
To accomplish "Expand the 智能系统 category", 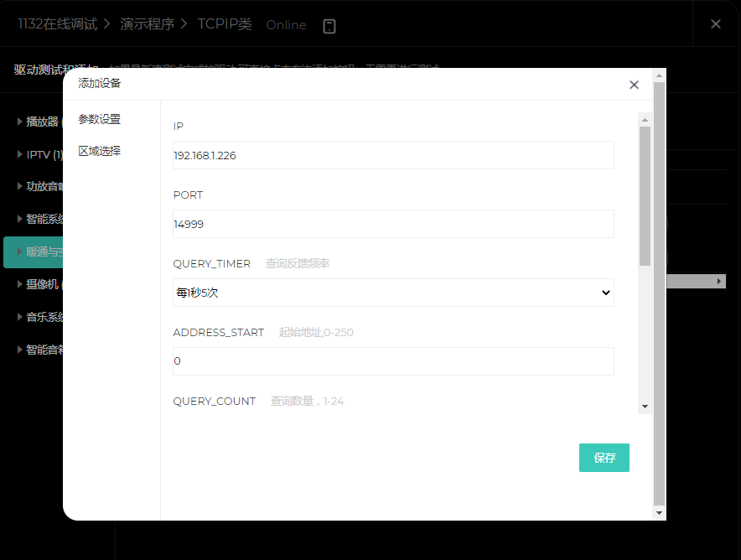I will 20,219.
